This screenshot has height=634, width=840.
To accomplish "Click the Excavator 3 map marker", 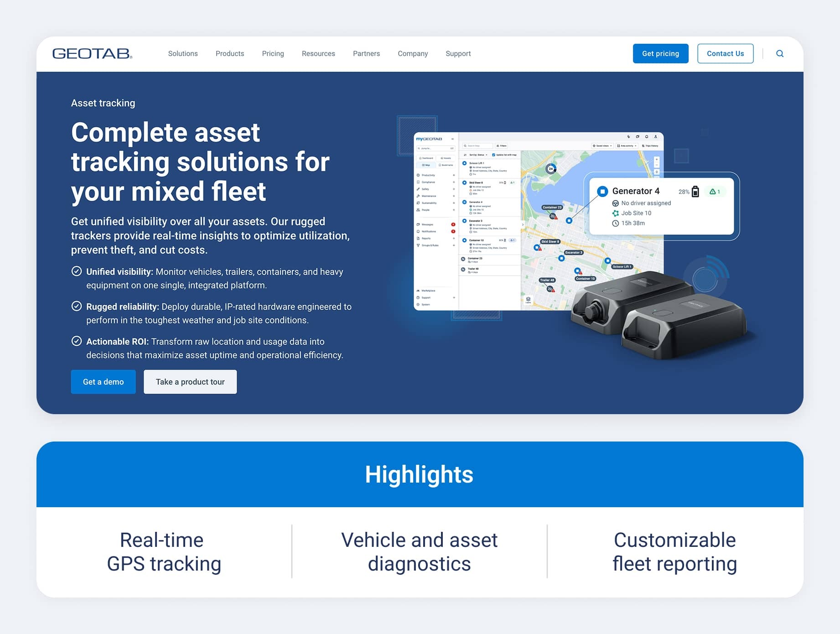I will [x=561, y=258].
